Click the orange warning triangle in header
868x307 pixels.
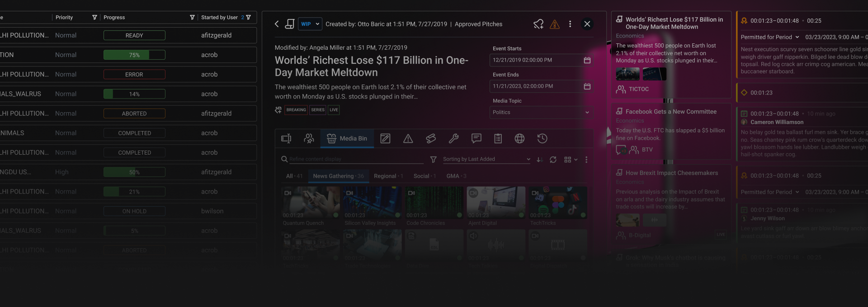click(554, 24)
